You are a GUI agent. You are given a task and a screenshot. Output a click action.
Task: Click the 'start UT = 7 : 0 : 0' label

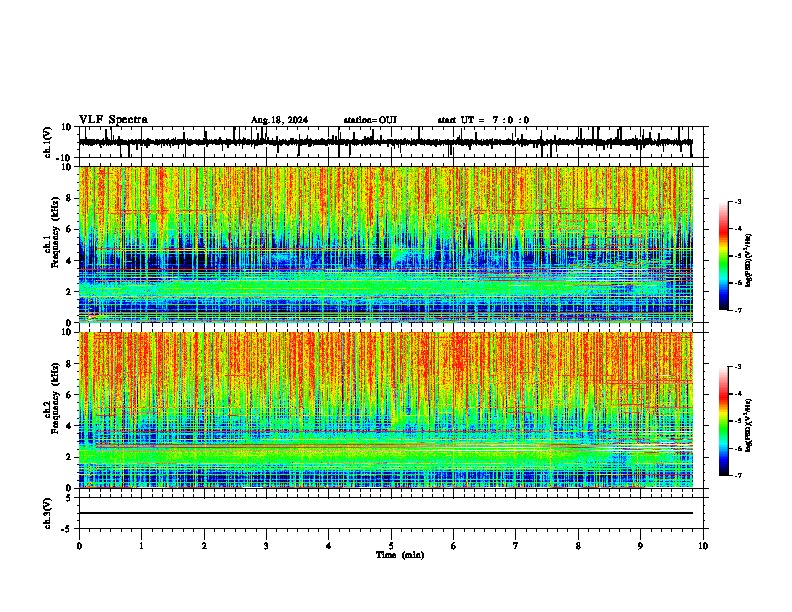(483, 120)
